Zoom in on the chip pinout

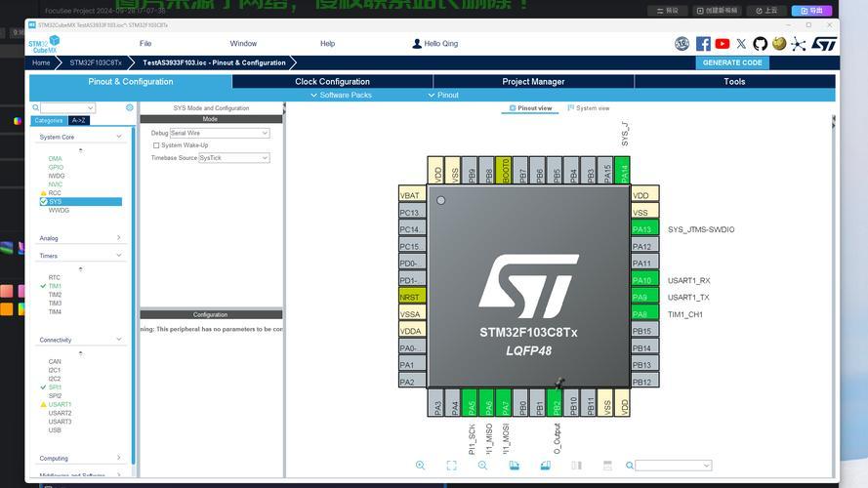[x=420, y=467]
